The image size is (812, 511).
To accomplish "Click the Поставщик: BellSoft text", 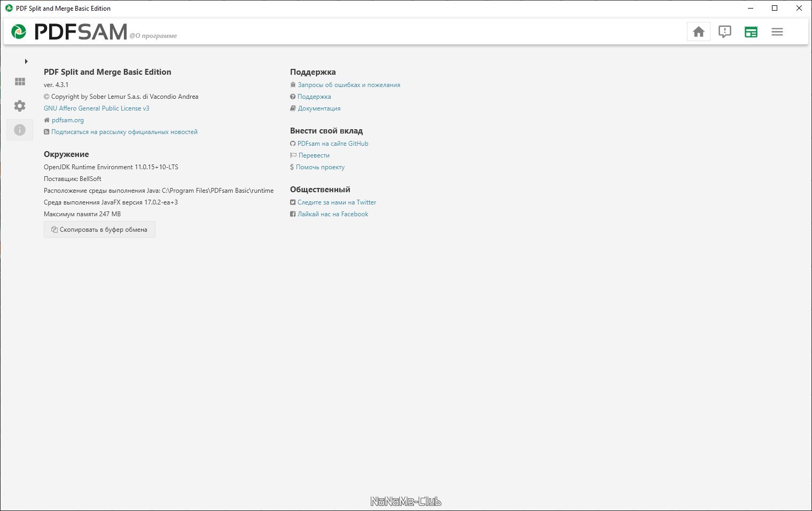I will tap(73, 179).
